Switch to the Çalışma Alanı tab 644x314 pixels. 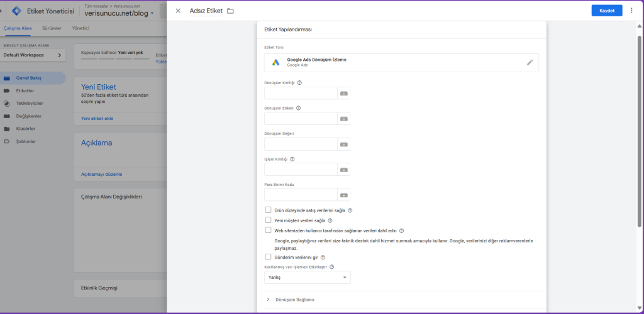tap(18, 28)
